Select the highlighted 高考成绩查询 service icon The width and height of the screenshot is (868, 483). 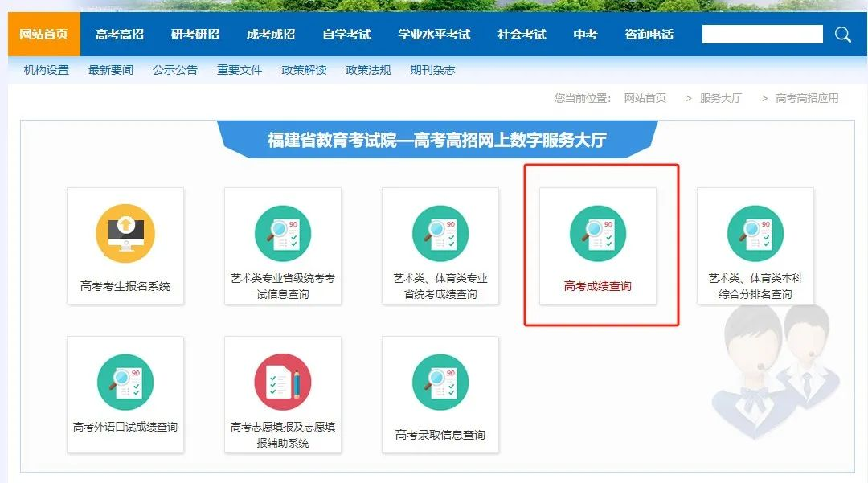pos(598,245)
